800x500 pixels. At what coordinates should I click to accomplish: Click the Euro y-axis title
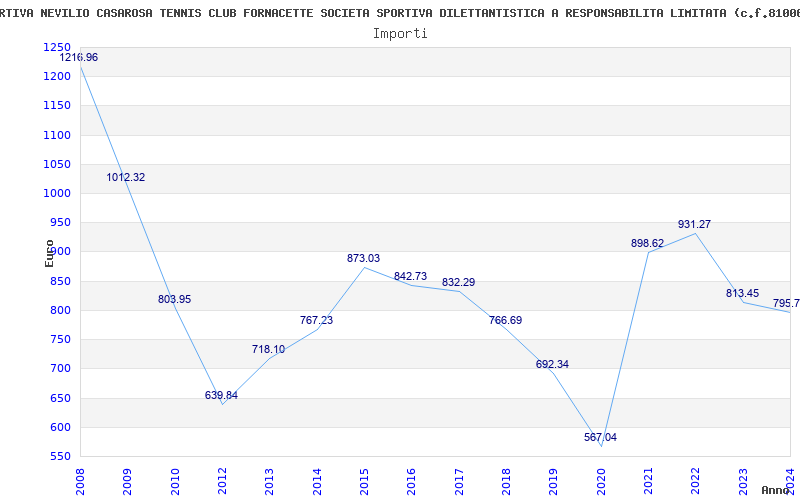49,254
